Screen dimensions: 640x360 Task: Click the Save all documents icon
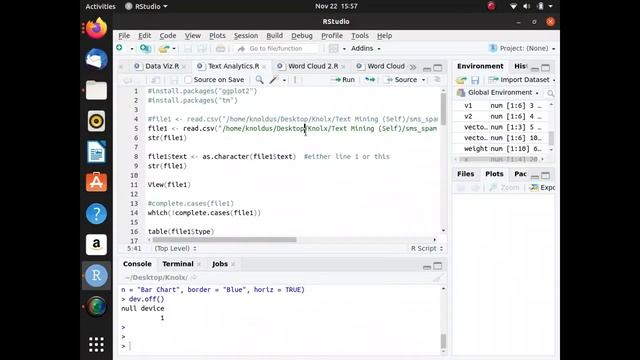pos(202,49)
